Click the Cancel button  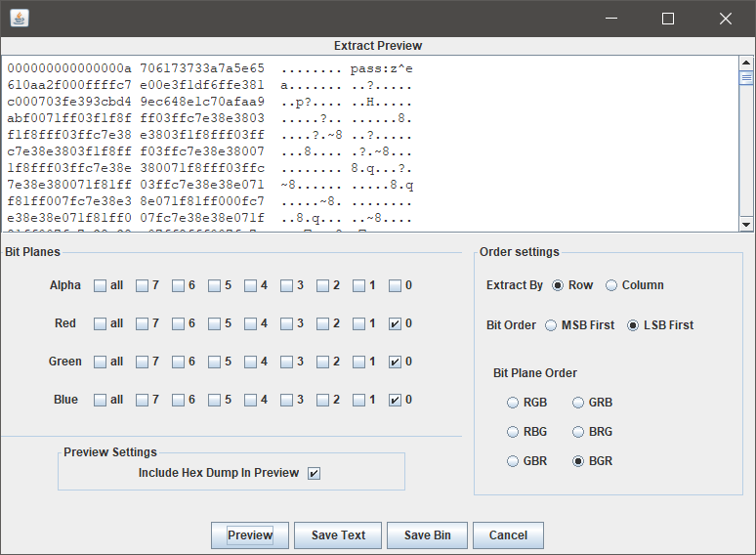(x=508, y=535)
